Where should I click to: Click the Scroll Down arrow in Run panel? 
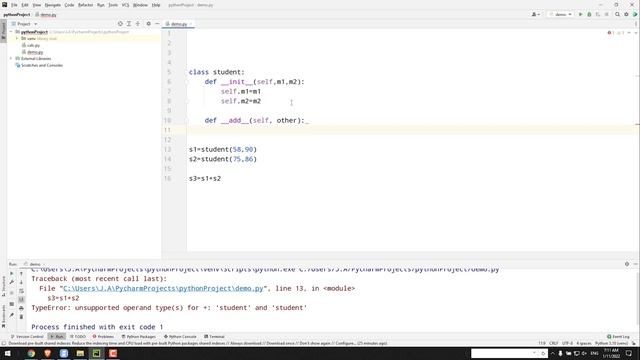[21, 282]
